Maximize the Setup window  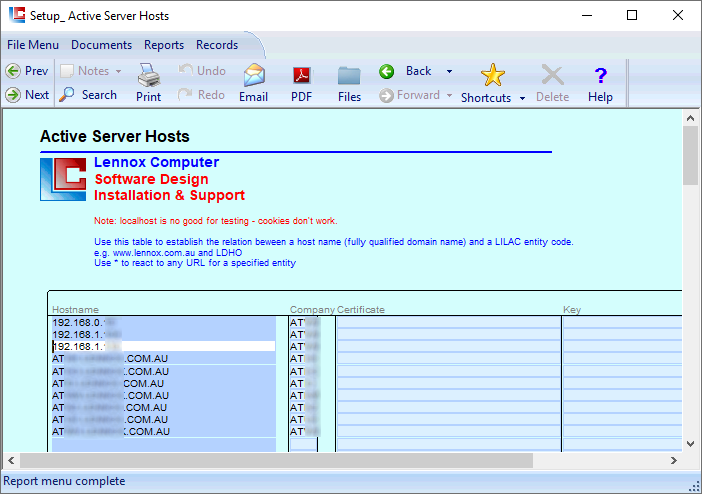pyautogui.click(x=632, y=15)
